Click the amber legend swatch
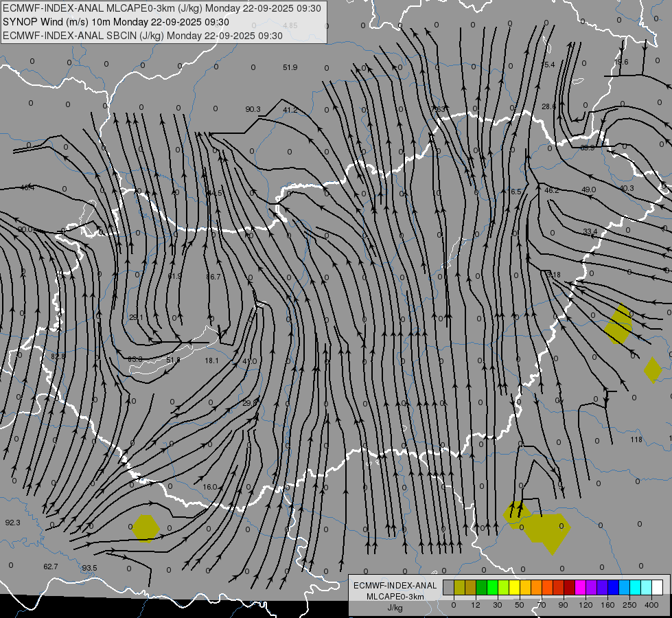The width and height of the screenshot is (672, 618). pyautogui.click(x=525, y=587)
